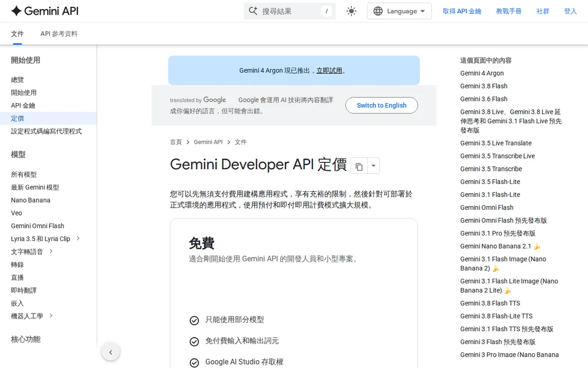Image resolution: width=588 pixels, height=368 pixels.
Task: Click the globe icon on Language button
Action: (x=378, y=11)
